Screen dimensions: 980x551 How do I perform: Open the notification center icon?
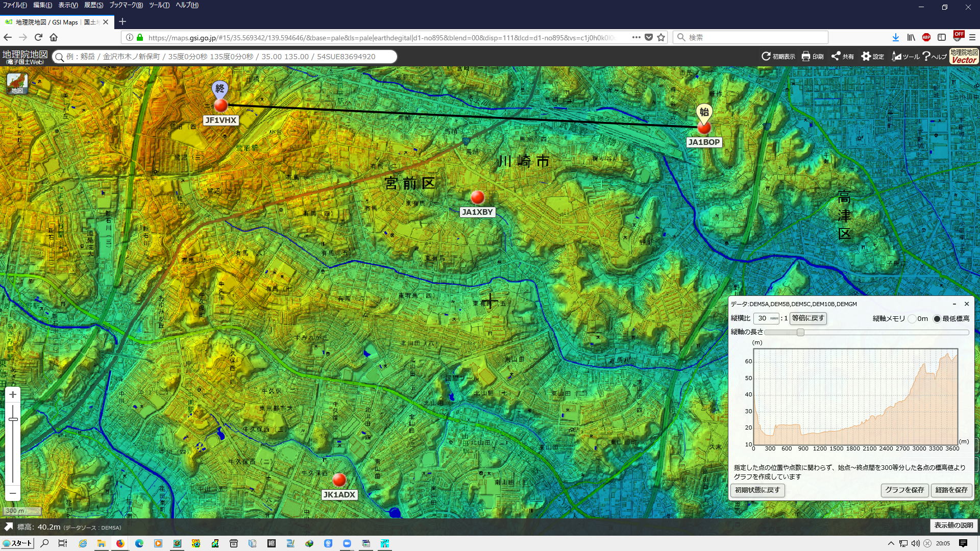coord(963,543)
